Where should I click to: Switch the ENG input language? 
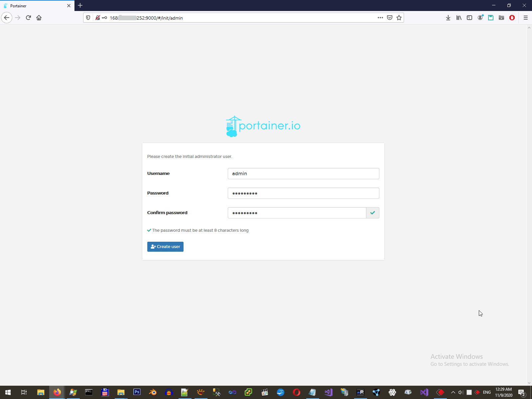tap(487, 392)
